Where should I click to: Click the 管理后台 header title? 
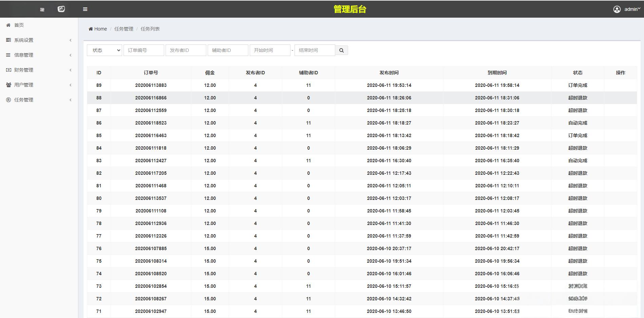[x=350, y=9]
